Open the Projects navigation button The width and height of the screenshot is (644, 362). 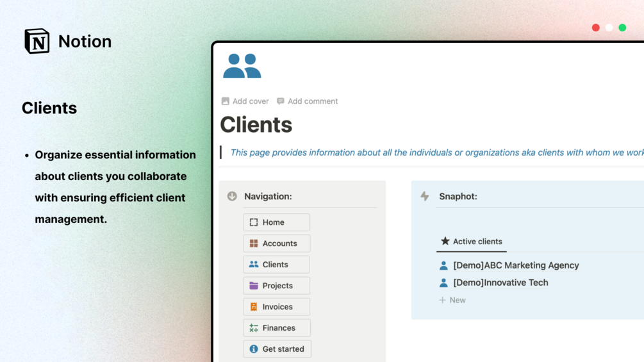[x=276, y=286]
